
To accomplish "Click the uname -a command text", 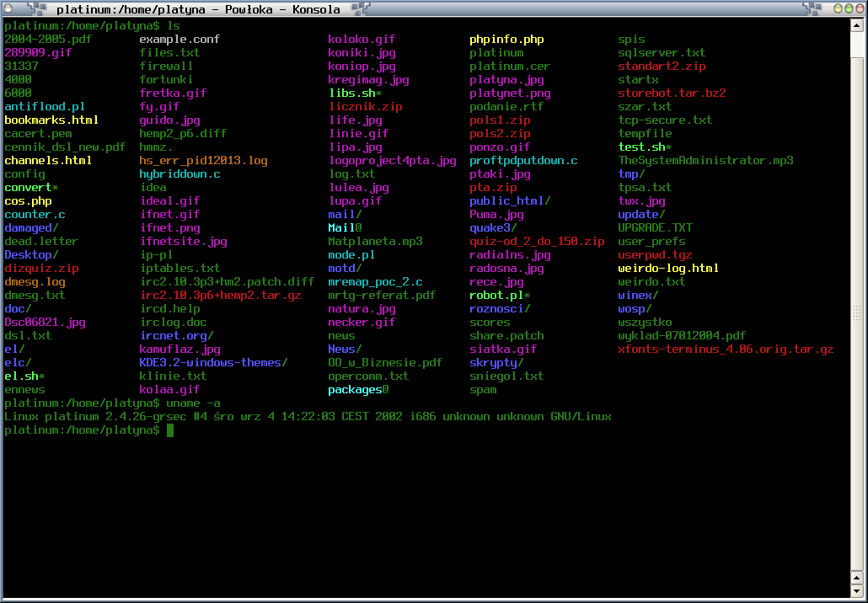I will point(193,403).
